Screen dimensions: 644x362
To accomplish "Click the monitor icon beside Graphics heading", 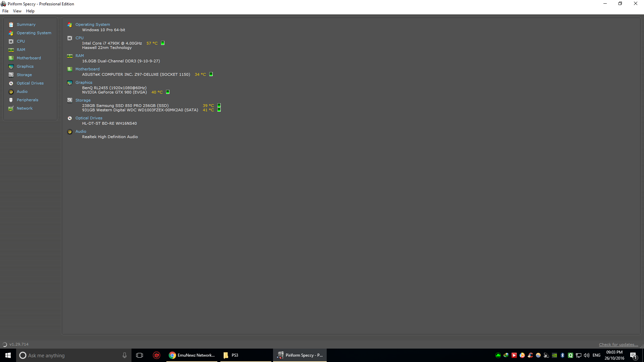I will click(x=70, y=83).
